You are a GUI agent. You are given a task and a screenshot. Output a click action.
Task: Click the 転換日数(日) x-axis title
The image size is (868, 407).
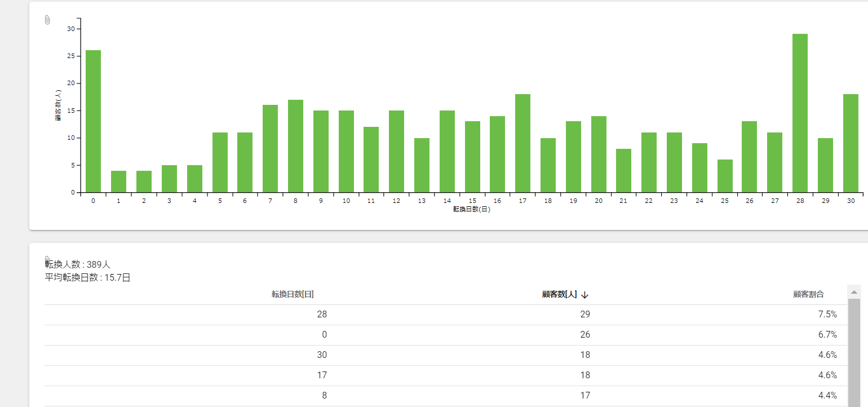tap(471, 209)
